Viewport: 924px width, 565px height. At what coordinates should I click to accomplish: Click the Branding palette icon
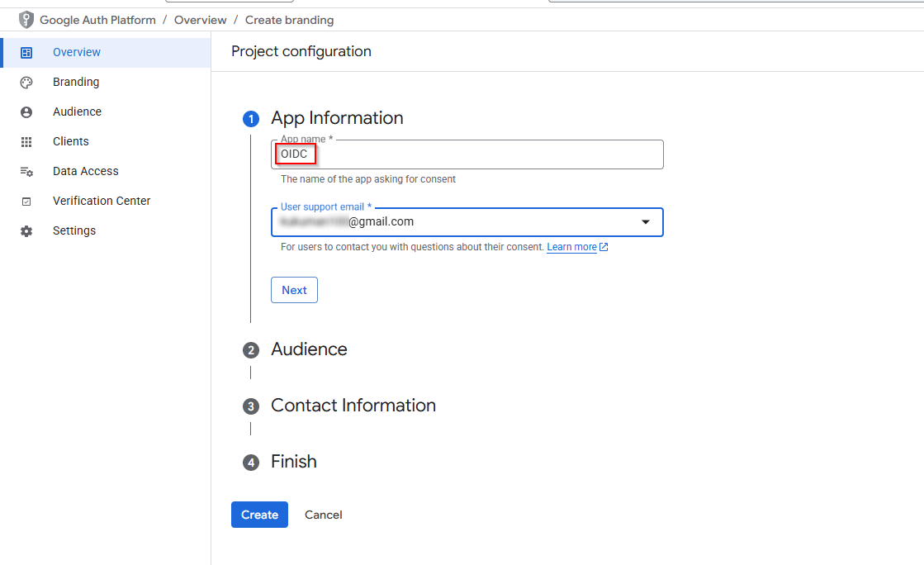pyautogui.click(x=26, y=83)
